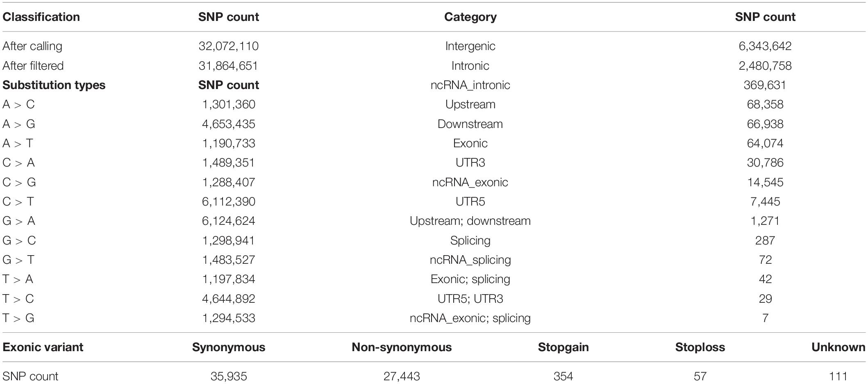Screen dimensions: 868x384
Task: Select the A > G substitution row label
Action: pyautogui.click(x=19, y=124)
